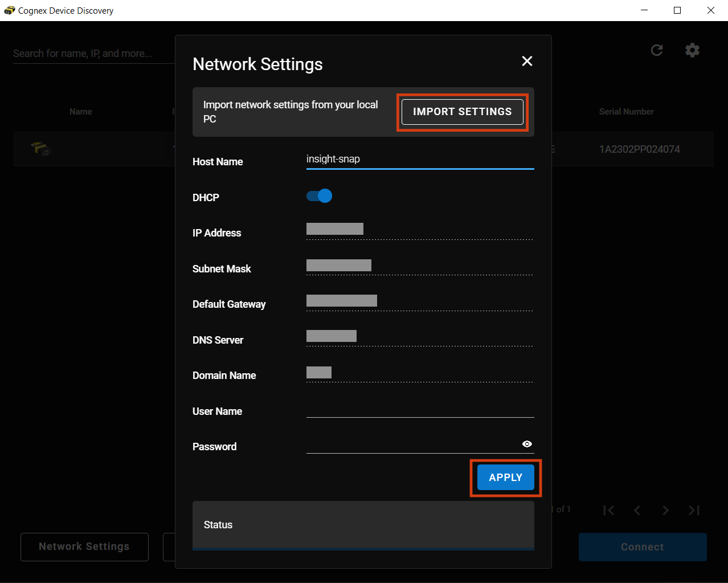
Task: Go to previous page arrow
Action: [637, 510]
